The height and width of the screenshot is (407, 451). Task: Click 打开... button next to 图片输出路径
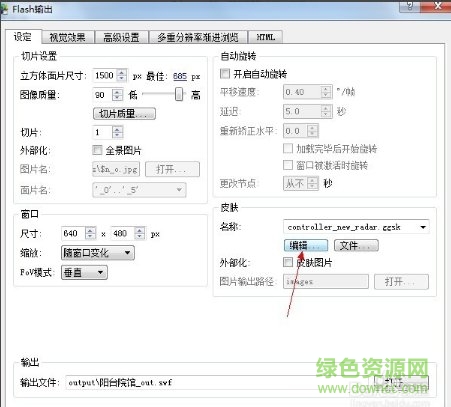(401, 282)
